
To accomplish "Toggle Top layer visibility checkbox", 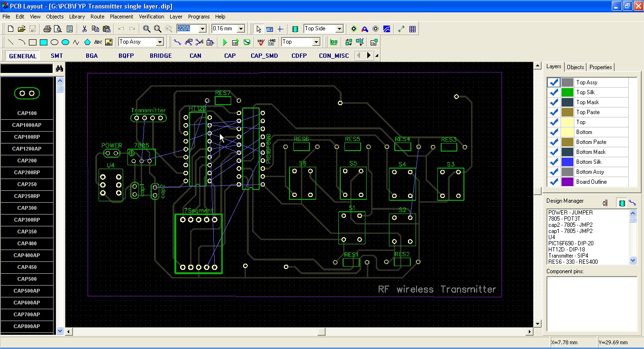I will pyautogui.click(x=553, y=122).
